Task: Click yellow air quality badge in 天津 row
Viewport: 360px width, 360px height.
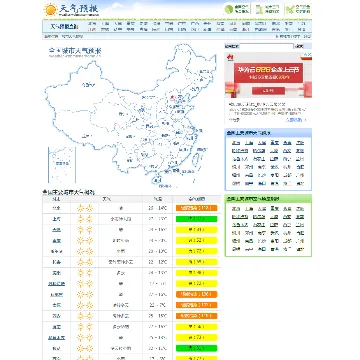Action: click(197, 230)
